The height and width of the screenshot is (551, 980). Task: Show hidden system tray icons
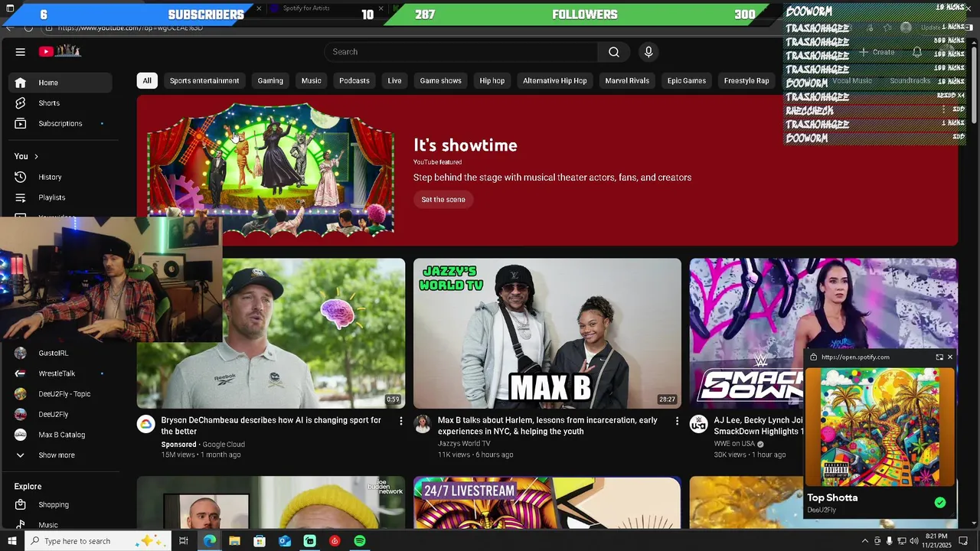pos(865,541)
